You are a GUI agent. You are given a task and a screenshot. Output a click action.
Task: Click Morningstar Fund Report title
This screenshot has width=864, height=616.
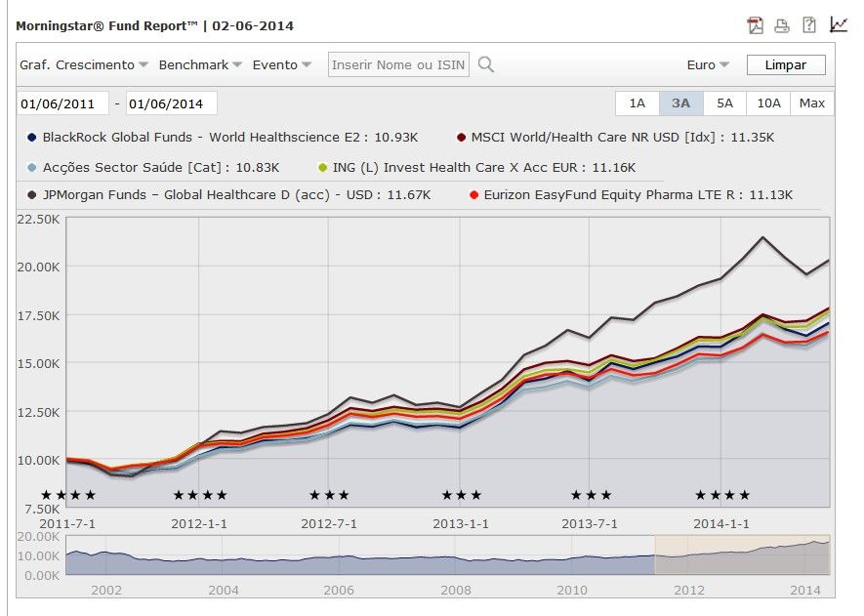[x=154, y=26]
